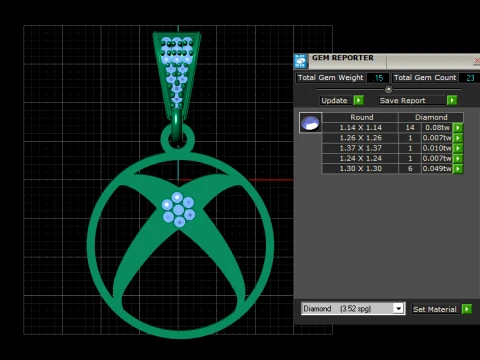The width and height of the screenshot is (480, 360).
Task: Click the panel slider handle below totals
Action: 389,89
